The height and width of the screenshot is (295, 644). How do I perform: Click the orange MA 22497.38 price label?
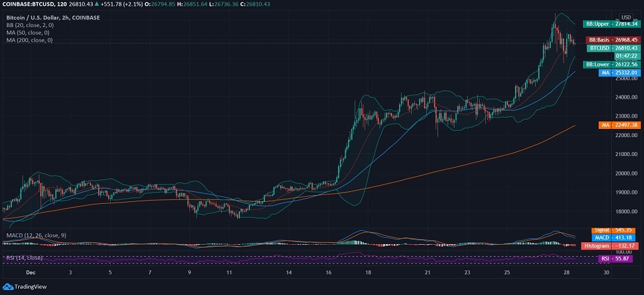619,125
